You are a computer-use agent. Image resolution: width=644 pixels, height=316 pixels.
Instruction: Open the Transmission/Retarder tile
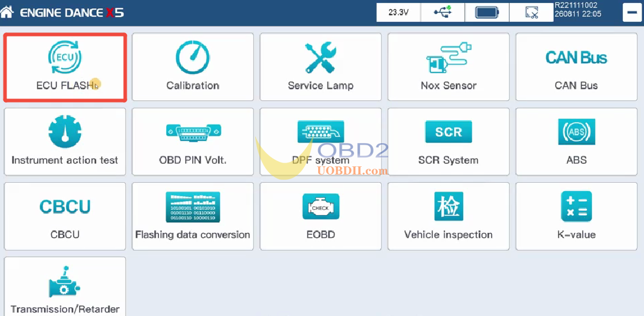pos(65,287)
